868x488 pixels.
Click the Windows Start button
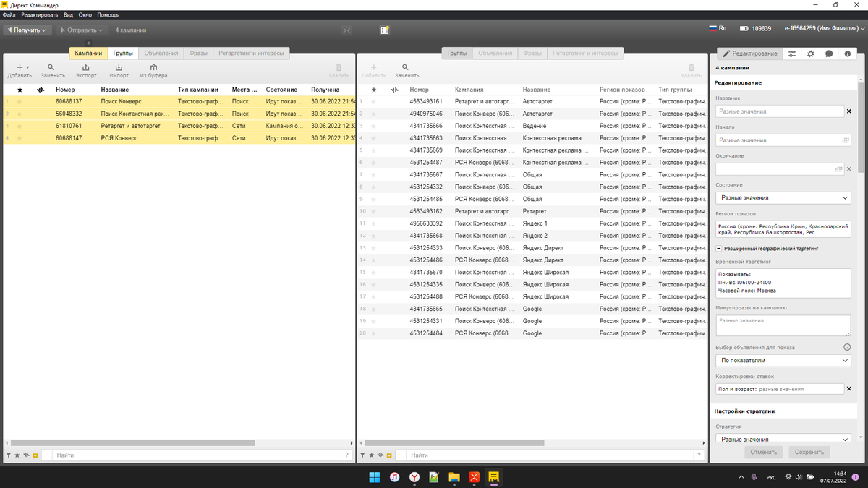pyautogui.click(x=375, y=477)
